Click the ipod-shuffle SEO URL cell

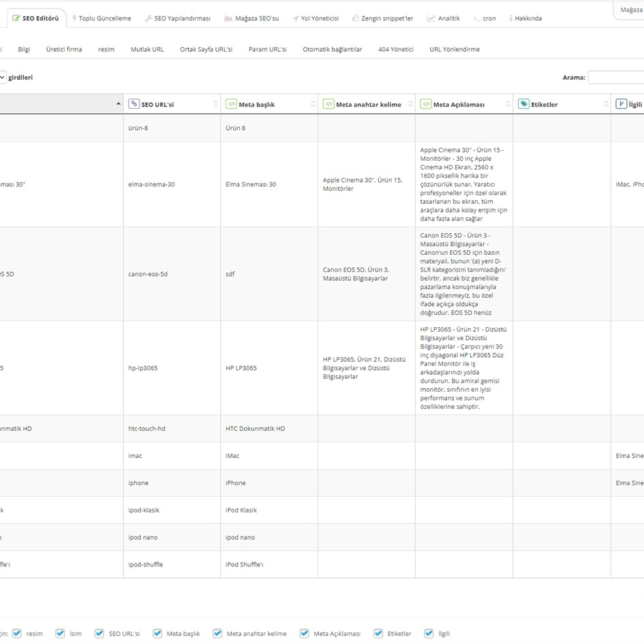coord(172,564)
